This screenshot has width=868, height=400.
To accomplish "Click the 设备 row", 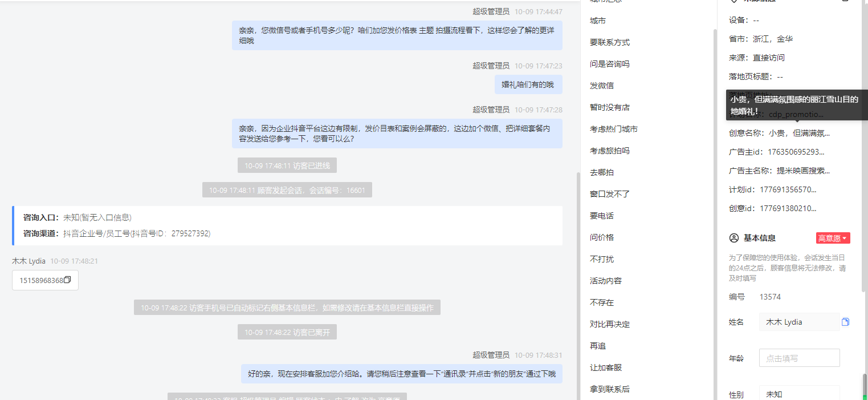I will tap(744, 20).
